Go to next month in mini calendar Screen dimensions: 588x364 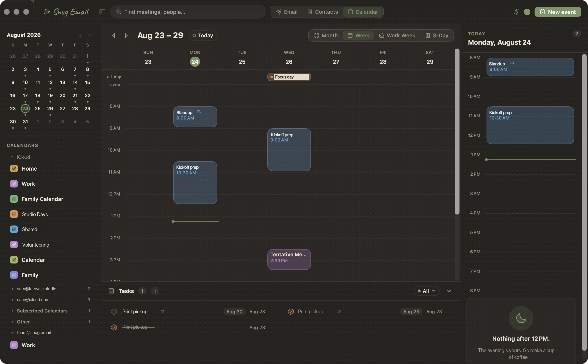[x=90, y=35]
